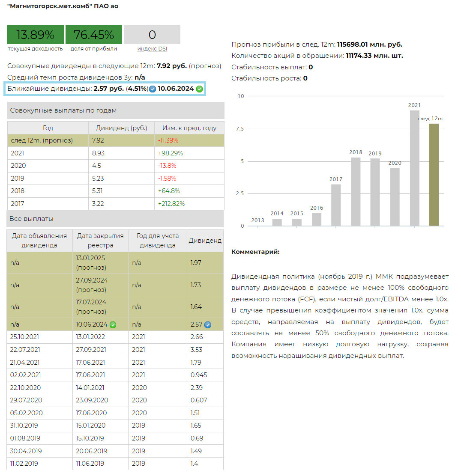The image size is (461, 476).
Task: Click the 76.45% profit share badge
Action: pos(93,35)
